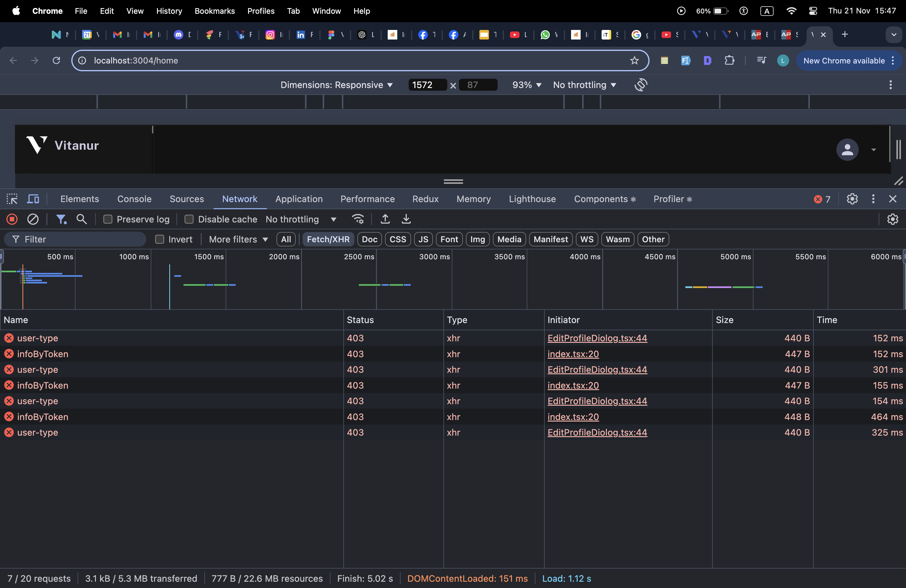Expand the user account dropdown arrow
Viewport: 906px width, 588px height.
pos(874,150)
